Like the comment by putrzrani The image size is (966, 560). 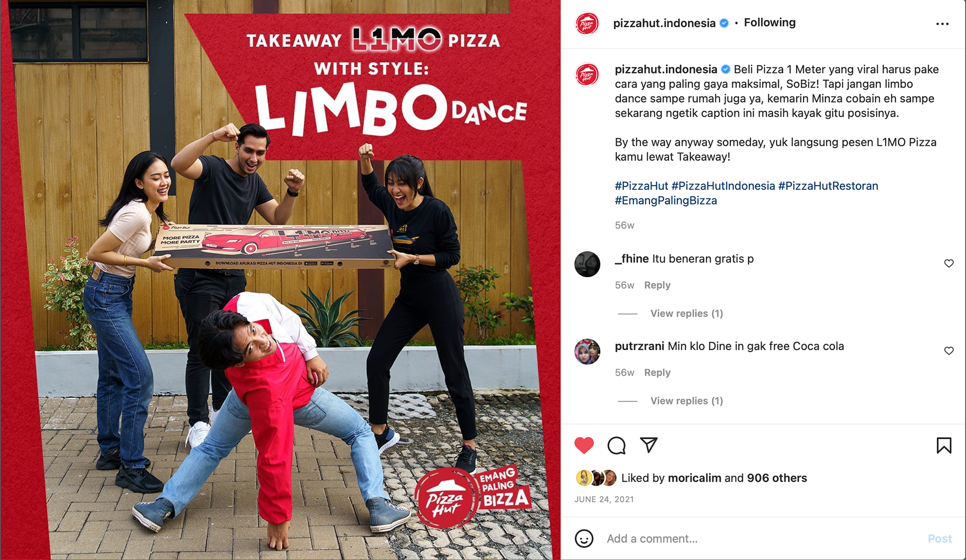click(x=949, y=351)
